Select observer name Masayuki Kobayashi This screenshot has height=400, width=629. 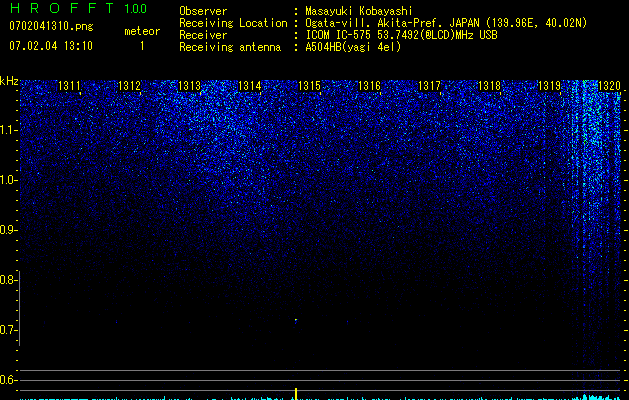point(359,11)
